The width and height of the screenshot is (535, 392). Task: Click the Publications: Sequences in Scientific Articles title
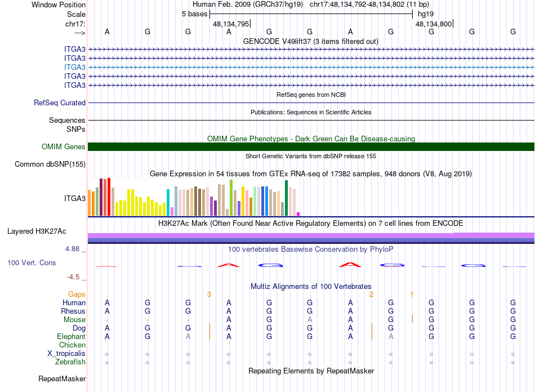(x=311, y=112)
